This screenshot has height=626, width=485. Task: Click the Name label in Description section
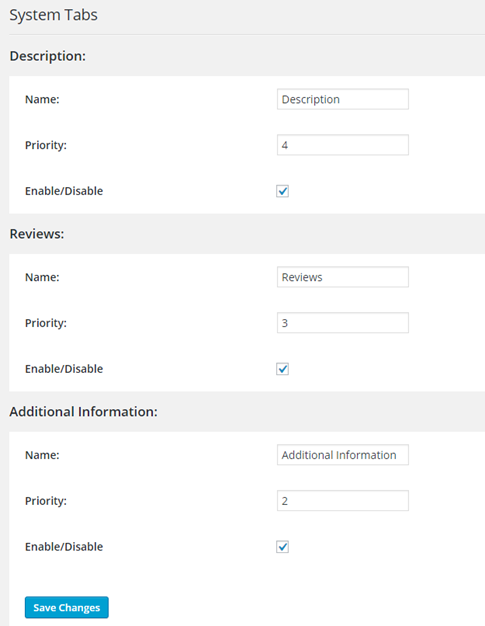point(42,99)
